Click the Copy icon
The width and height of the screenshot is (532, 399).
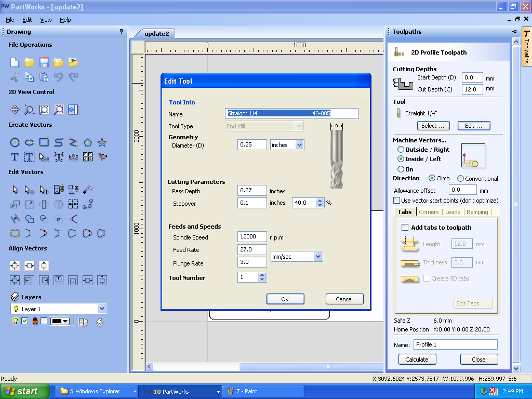29,77
